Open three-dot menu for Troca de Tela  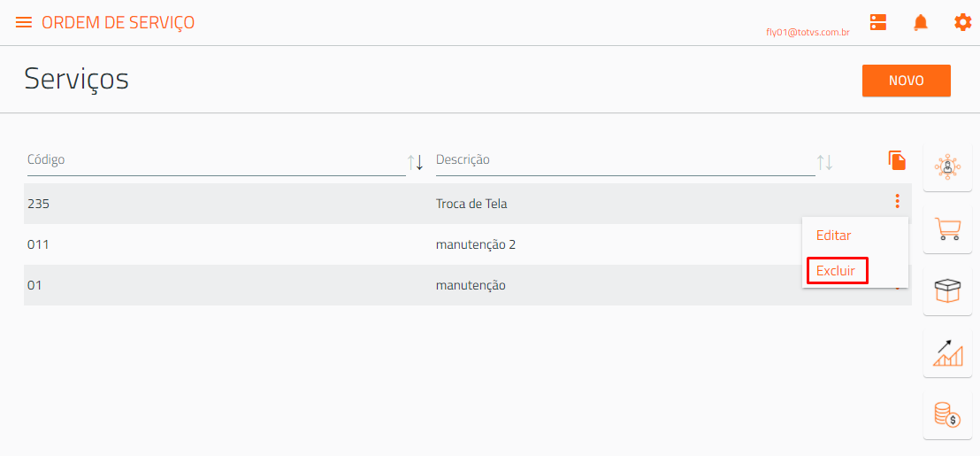898,201
